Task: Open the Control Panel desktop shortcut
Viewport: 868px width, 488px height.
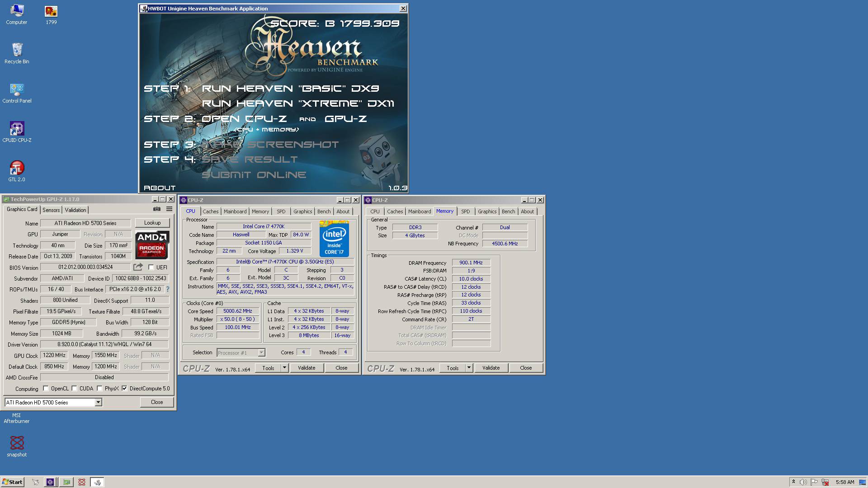Action: coord(17,93)
